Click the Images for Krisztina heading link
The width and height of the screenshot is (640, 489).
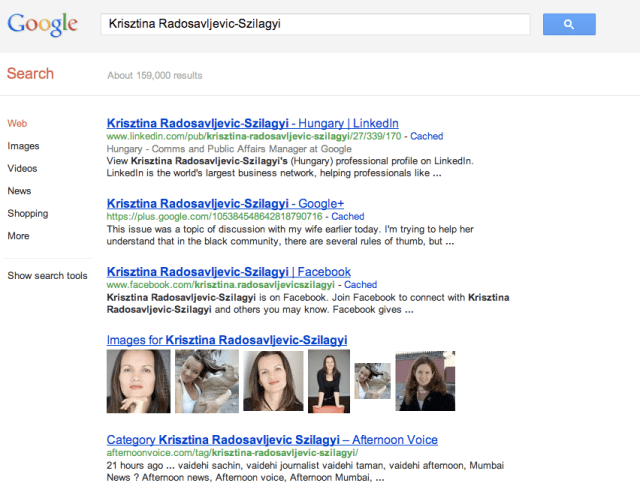(227, 340)
